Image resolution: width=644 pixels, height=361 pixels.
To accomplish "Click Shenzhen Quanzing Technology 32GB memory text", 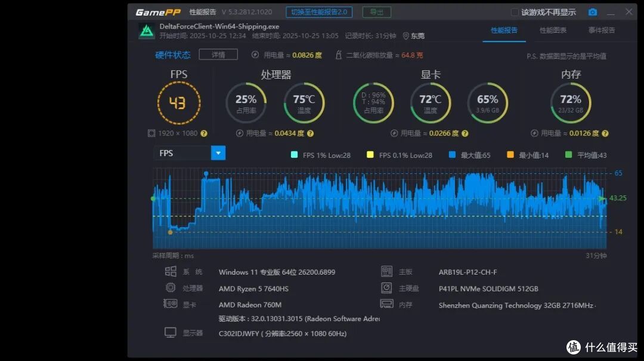I will (x=517, y=305).
